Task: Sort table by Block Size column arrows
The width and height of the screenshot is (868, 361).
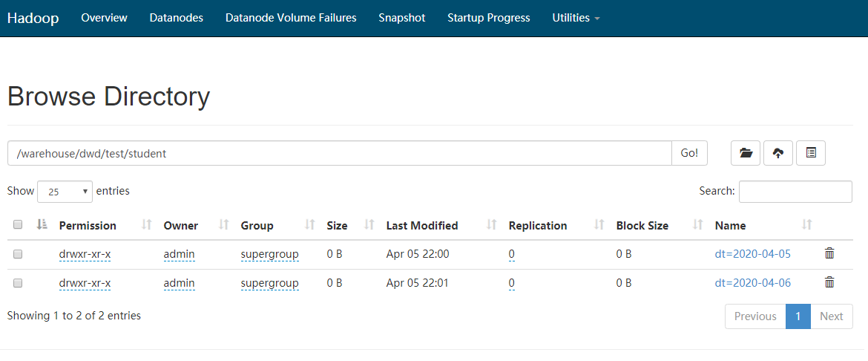Action: point(698,224)
